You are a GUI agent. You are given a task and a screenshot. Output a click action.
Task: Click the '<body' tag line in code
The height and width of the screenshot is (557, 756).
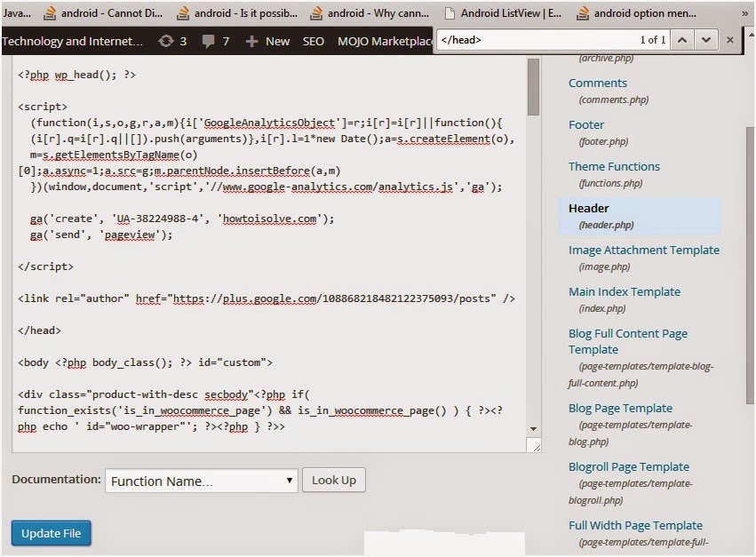click(145, 362)
